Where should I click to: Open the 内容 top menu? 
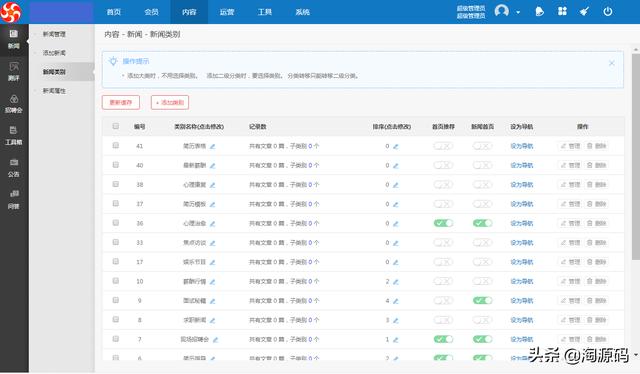click(189, 12)
